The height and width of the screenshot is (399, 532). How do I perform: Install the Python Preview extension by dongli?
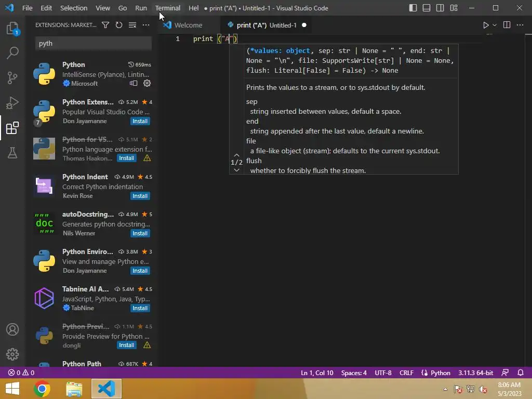[127, 345]
